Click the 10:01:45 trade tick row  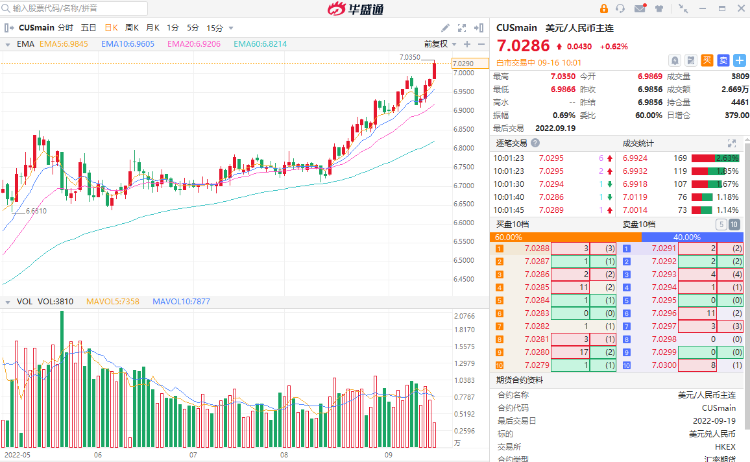[553, 210]
